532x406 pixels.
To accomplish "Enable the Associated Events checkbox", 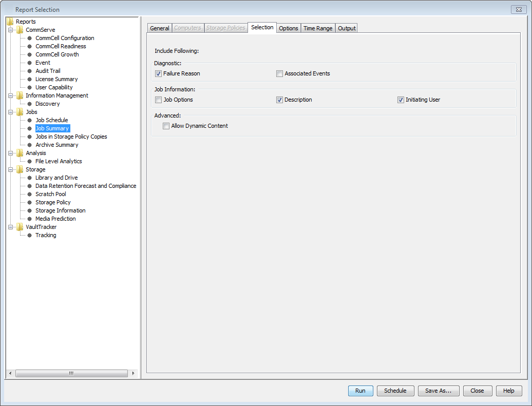I will (x=279, y=73).
